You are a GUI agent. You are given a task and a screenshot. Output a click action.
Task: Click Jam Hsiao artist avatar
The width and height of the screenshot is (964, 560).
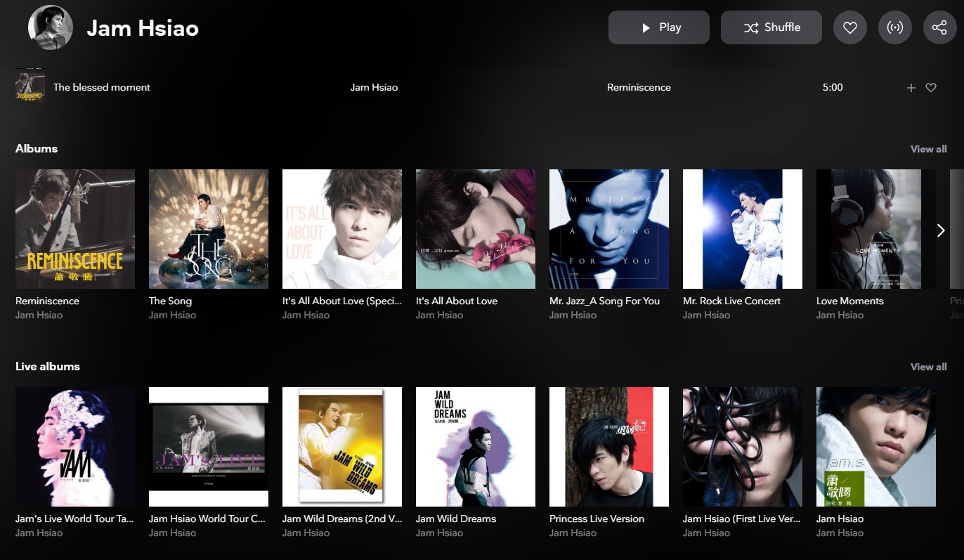[51, 27]
